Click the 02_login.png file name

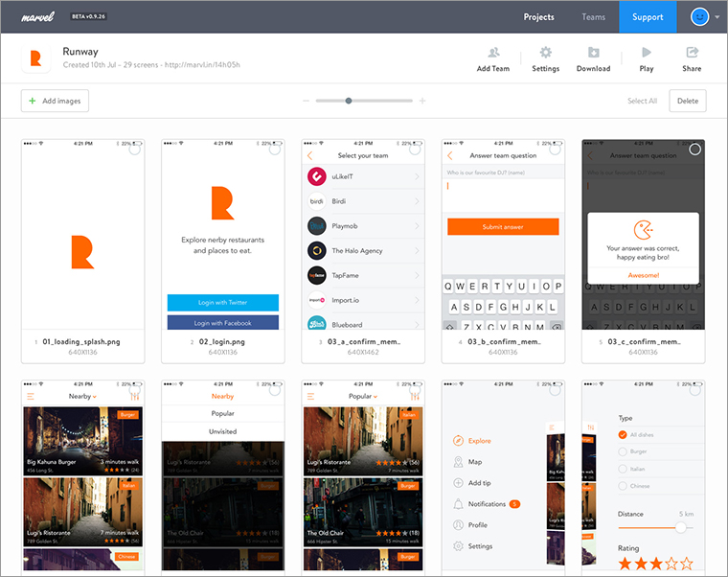coord(222,341)
